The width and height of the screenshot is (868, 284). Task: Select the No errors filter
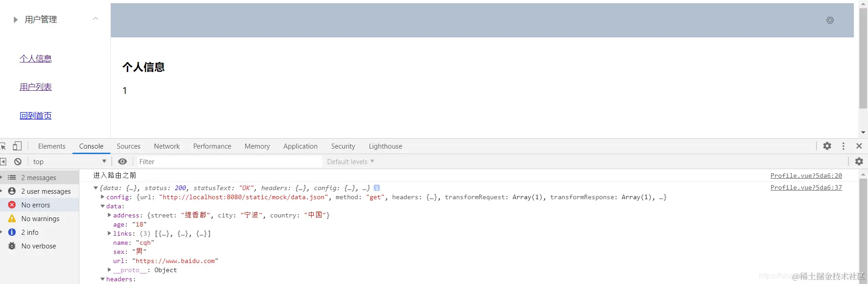pyautogui.click(x=40, y=205)
